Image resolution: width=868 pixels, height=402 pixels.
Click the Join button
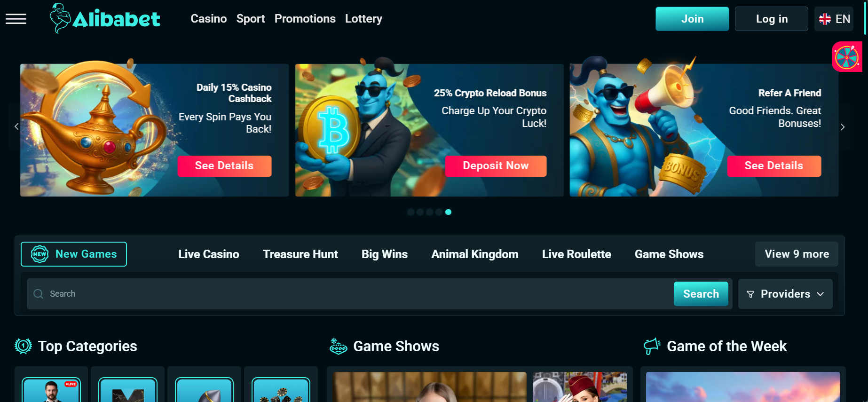692,19
